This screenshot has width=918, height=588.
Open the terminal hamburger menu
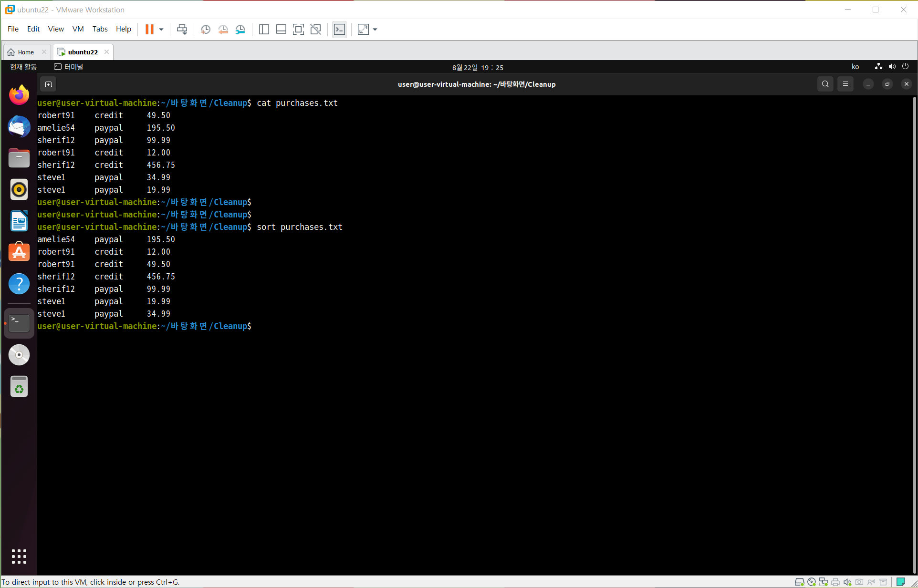click(845, 84)
